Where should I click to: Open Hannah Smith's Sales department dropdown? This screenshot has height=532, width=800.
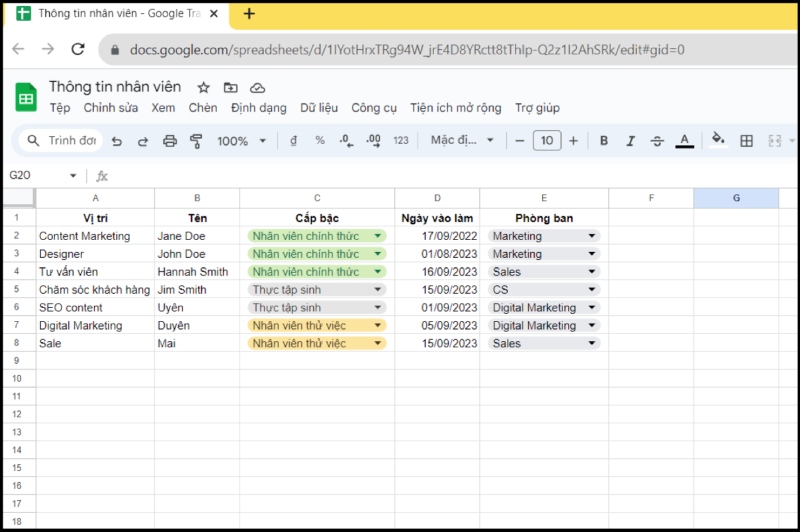[592, 272]
